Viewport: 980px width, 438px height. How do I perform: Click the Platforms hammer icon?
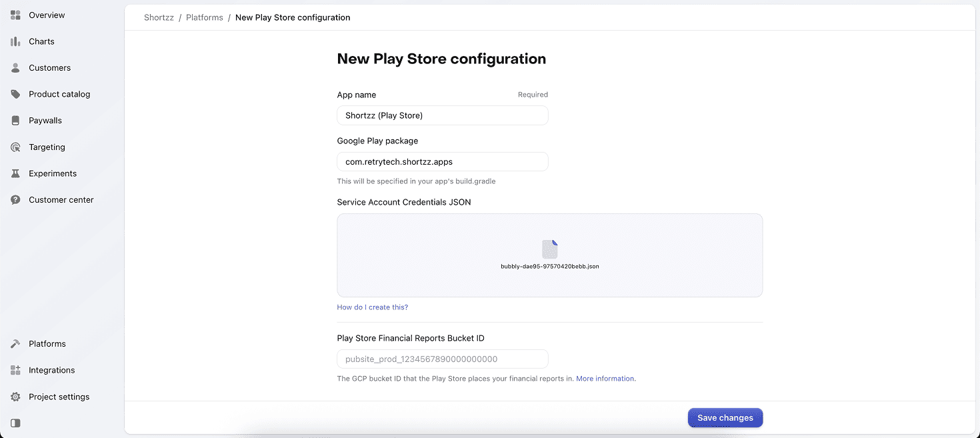(x=15, y=344)
